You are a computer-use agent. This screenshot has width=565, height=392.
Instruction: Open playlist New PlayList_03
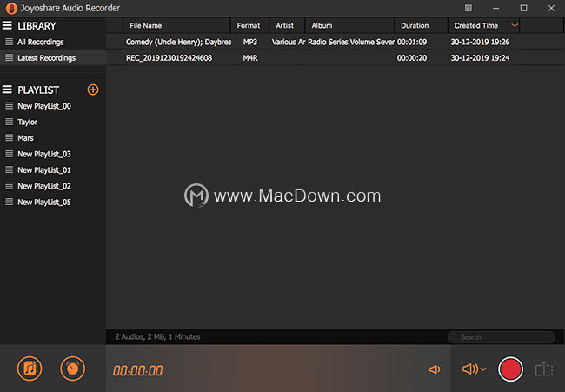[53, 154]
